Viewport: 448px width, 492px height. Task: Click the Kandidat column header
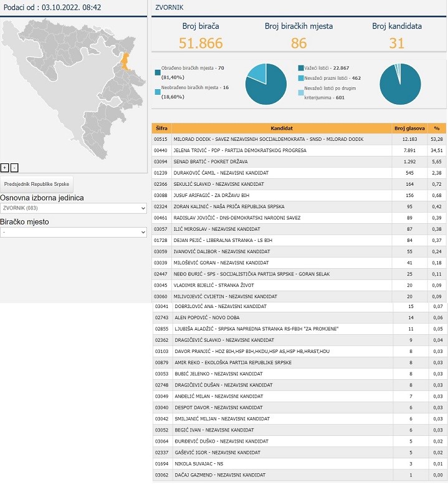tap(282, 128)
